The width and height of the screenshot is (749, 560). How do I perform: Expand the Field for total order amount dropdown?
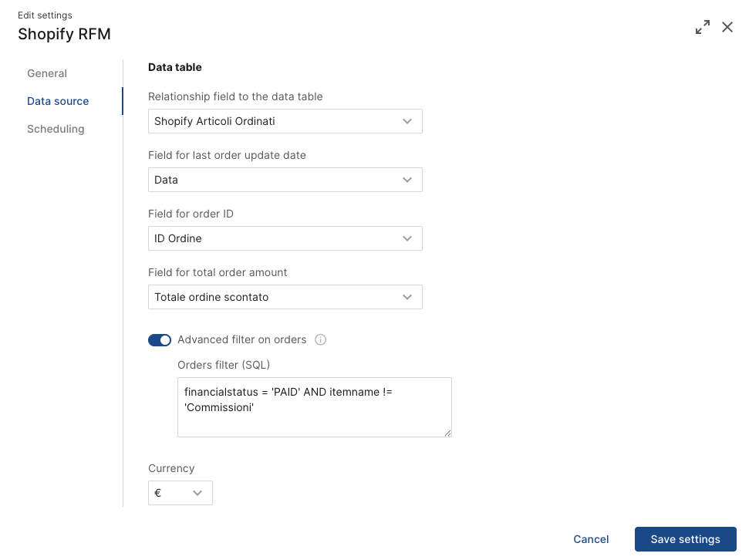tap(285, 297)
